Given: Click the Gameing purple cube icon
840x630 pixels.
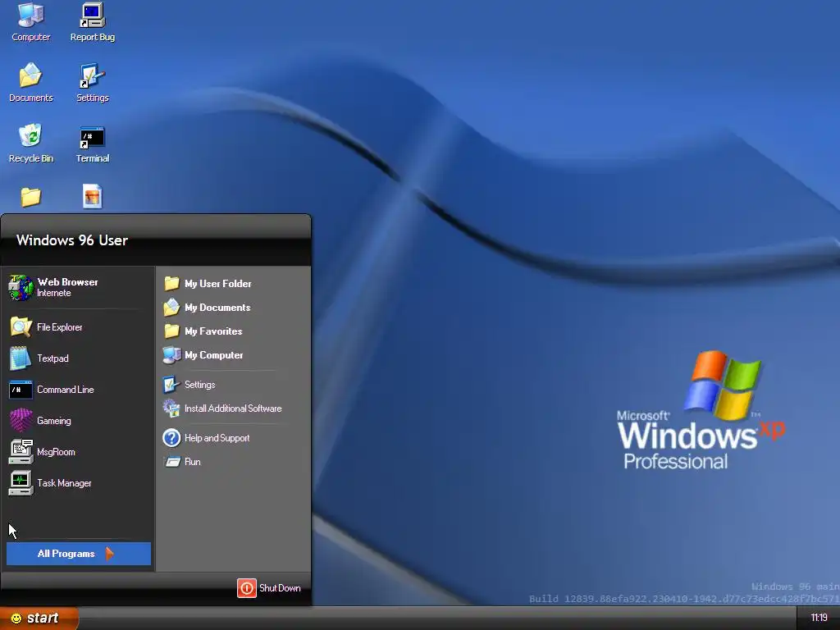Looking at the screenshot, I should click(x=21, y=421).
